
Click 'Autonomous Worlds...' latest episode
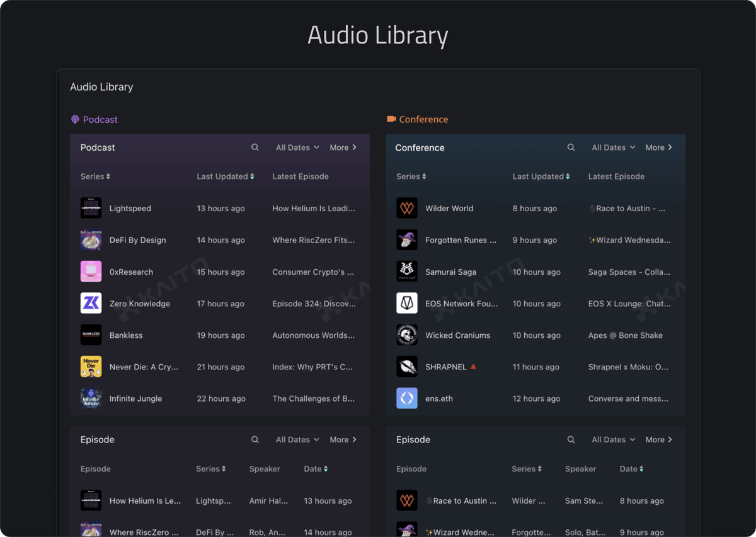[314, 335]
